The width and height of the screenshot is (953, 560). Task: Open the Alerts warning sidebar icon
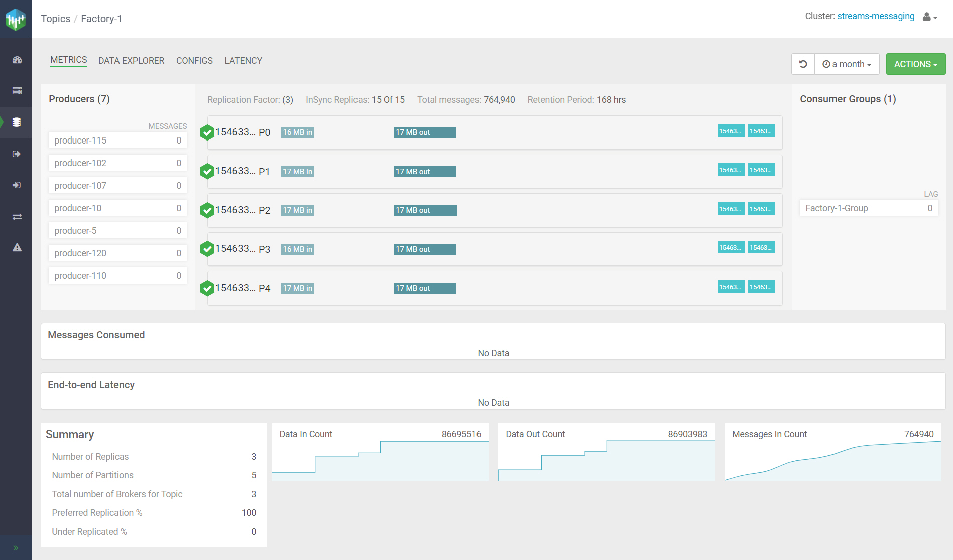(17, 247)
